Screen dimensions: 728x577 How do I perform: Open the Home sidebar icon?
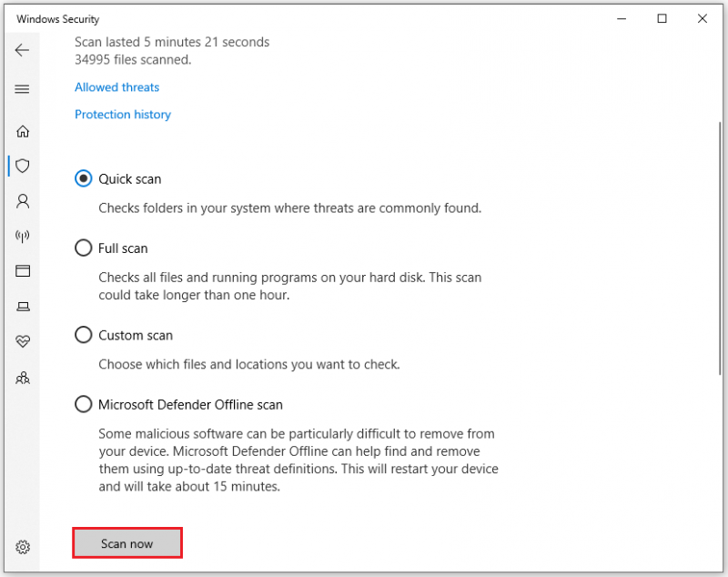click(22, 131)
